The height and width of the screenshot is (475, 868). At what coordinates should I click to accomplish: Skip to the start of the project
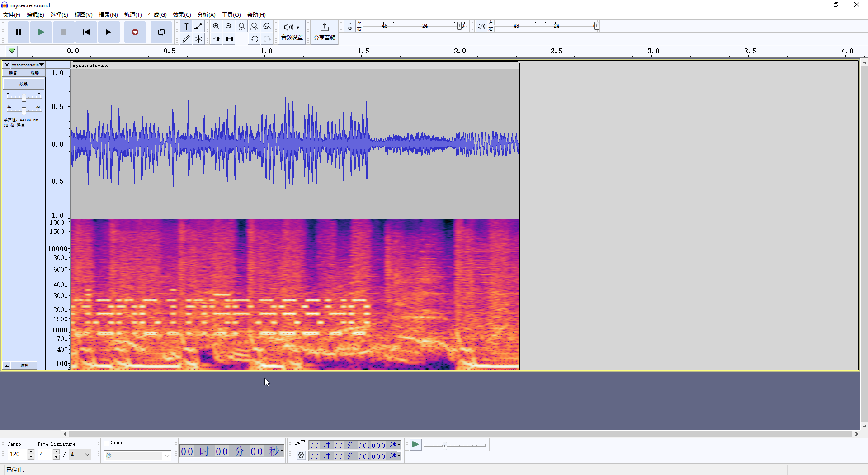pos(86,32)
